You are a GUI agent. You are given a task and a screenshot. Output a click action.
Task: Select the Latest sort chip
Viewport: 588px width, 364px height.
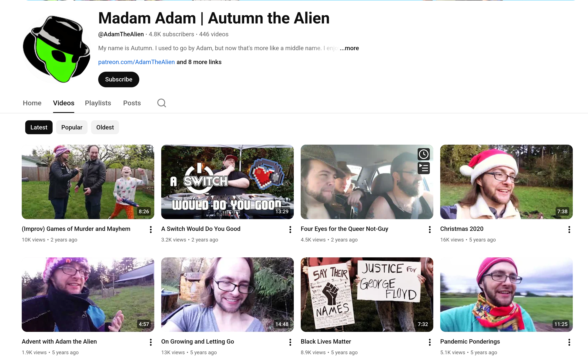tap(39, 127)
